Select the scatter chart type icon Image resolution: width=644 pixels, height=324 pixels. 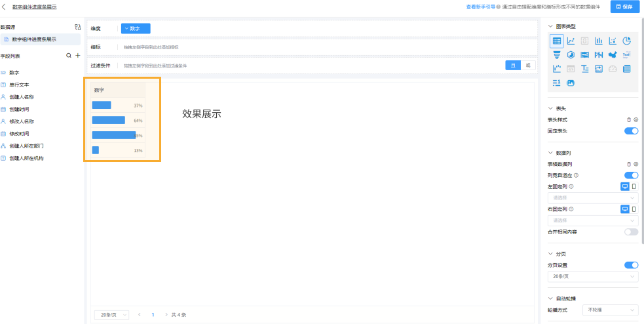pyautogui.click(x=613, y=41)
